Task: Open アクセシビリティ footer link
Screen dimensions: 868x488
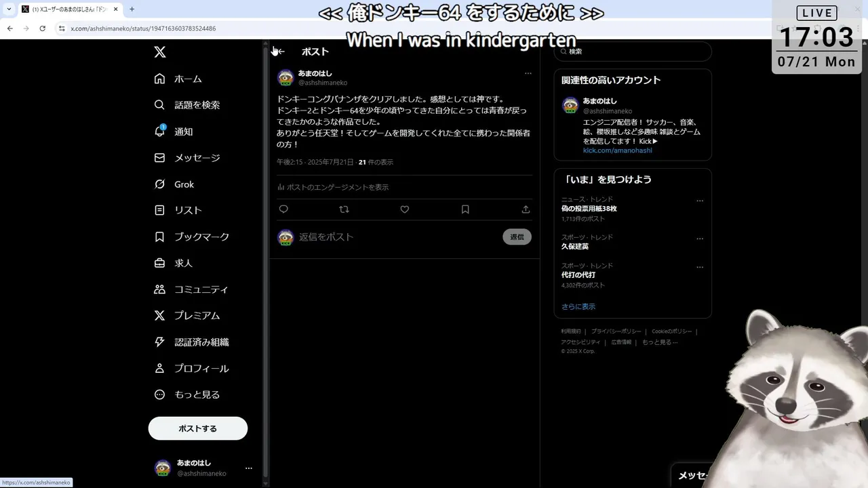Action: pos(580,342)
